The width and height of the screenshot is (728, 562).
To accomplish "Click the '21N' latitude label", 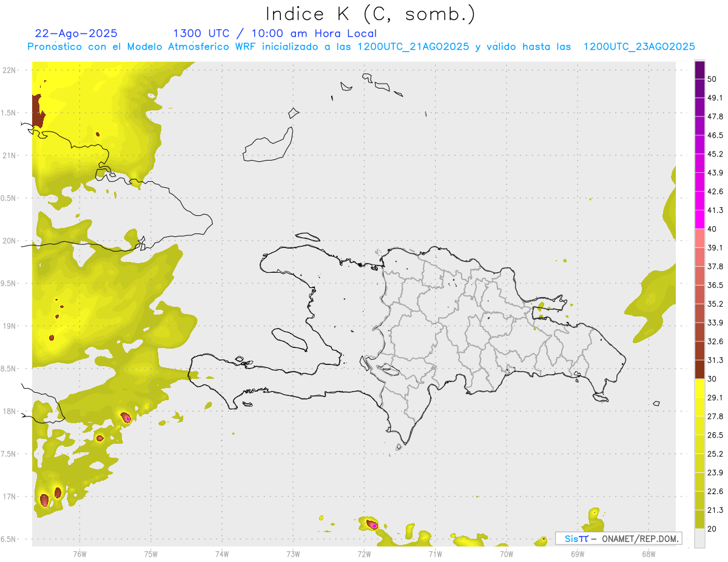I will [9, 155].
